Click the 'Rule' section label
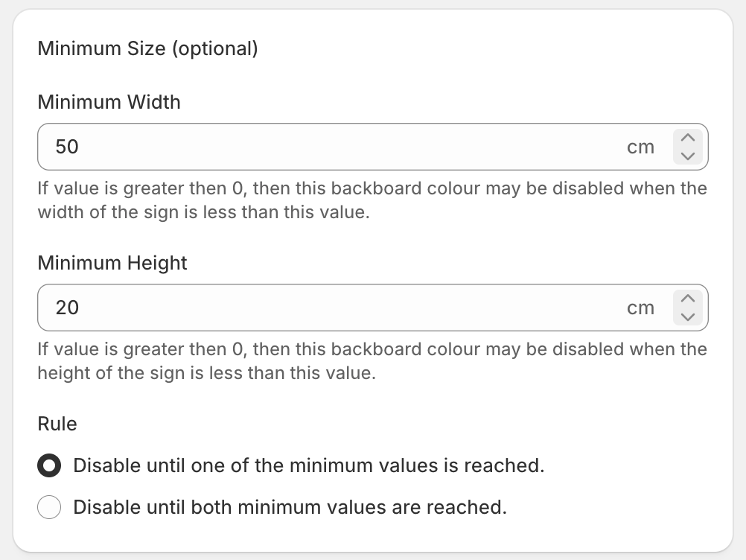Image resolution: width=746 pixels, height=560 pixels. point(57,424)
